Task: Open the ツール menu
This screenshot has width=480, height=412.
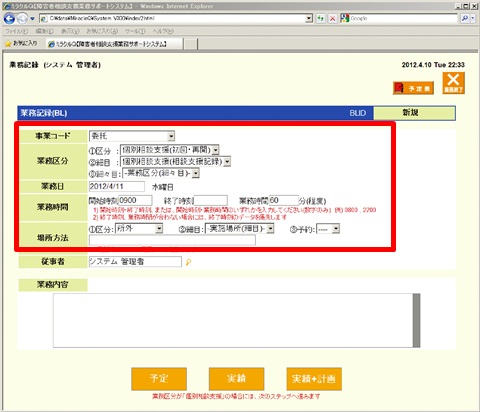Action: tap(135, 31)
